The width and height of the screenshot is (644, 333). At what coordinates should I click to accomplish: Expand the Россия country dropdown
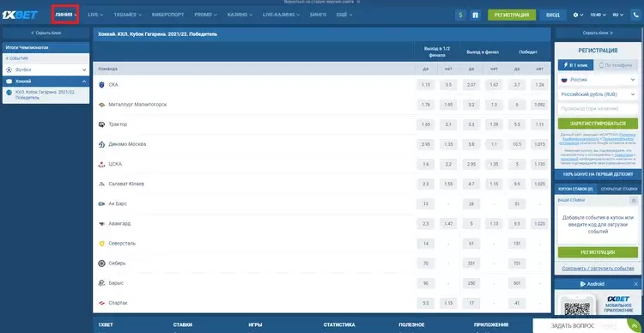pos(598,80)
